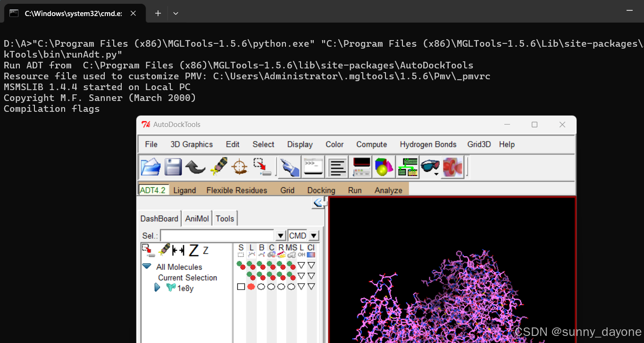Click the cyan molecule icon beside 1e8y

click(171, 287)
